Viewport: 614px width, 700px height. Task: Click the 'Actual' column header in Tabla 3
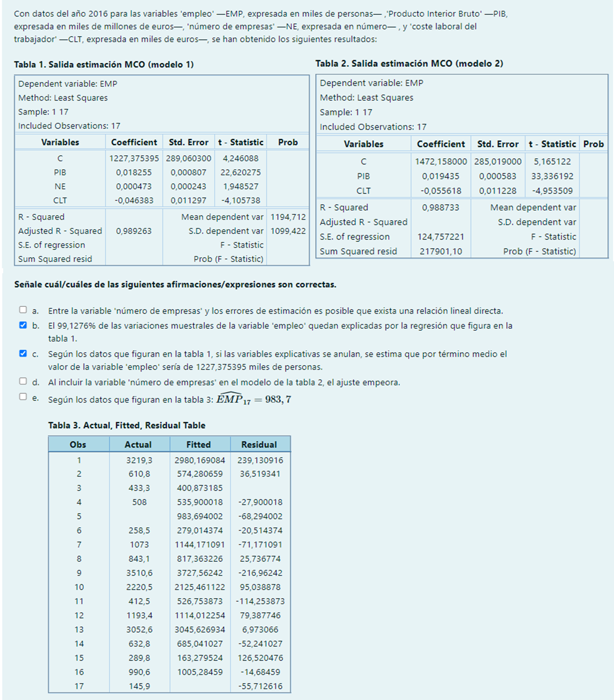click(x=138, y=444)
